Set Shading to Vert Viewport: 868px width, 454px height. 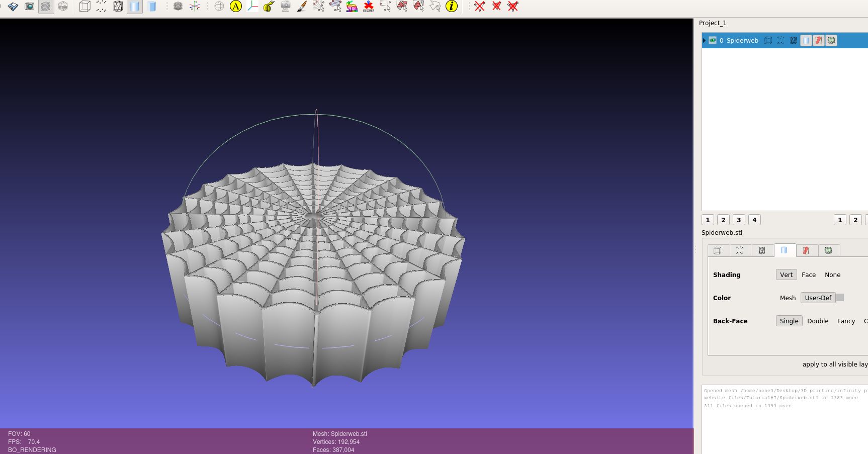[x=786, y=275]
